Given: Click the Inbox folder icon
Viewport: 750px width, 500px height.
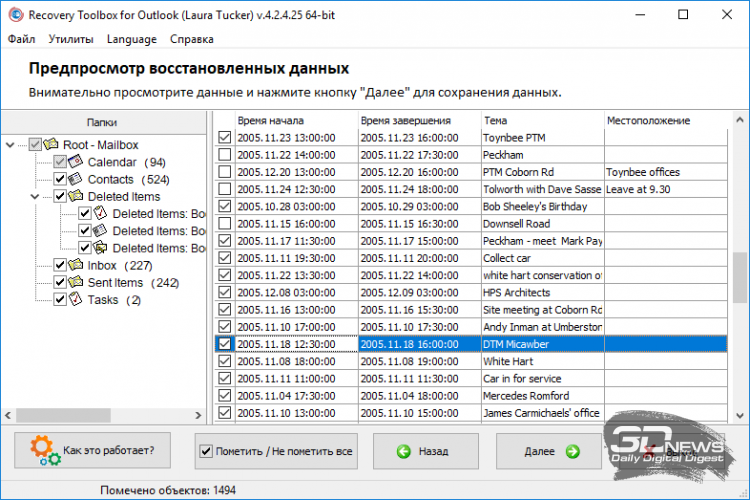Looking at the screenshot, I should tap(75, 265).
